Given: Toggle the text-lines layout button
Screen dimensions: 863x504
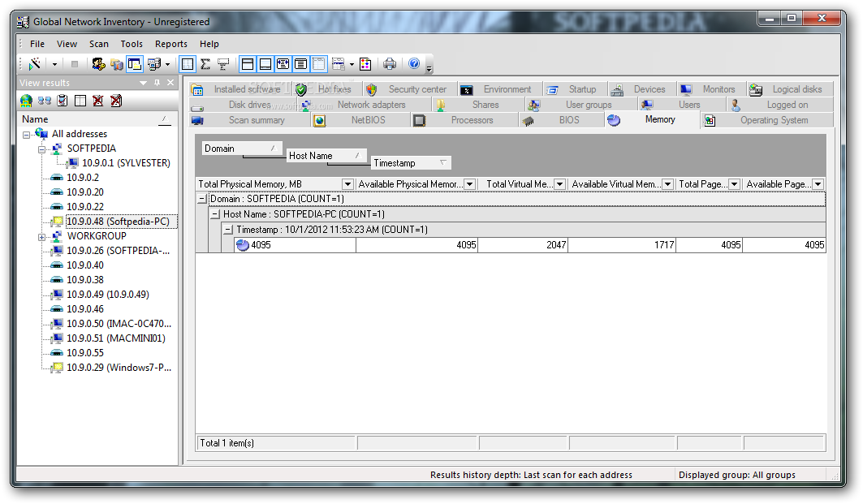Looking at the screenshot, I should click(300, 64).
